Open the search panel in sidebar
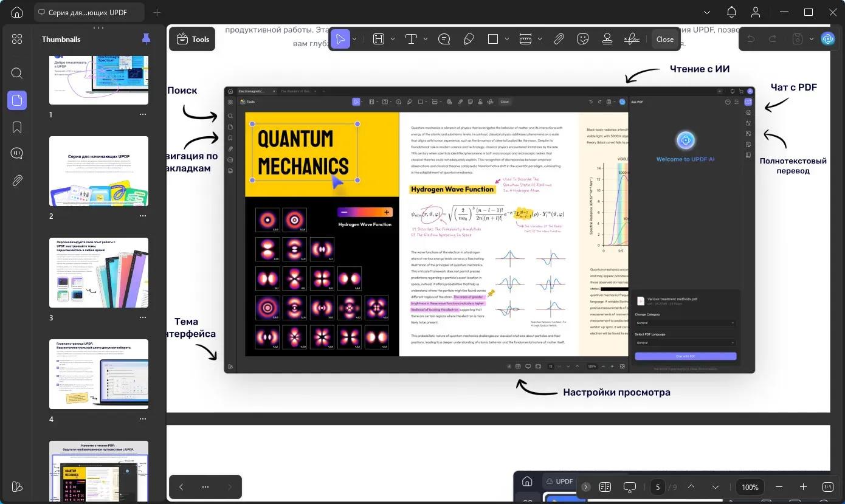The width and height of the screenshot is (845, 504). tap(17, 74)
